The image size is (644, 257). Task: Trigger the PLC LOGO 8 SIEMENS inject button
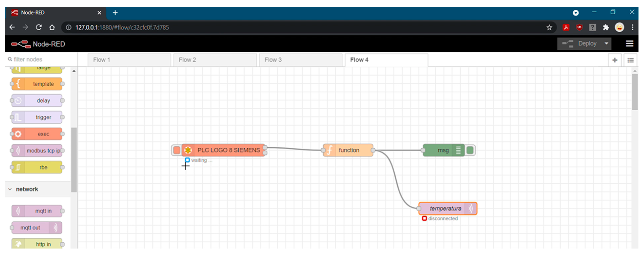[176, 150]
